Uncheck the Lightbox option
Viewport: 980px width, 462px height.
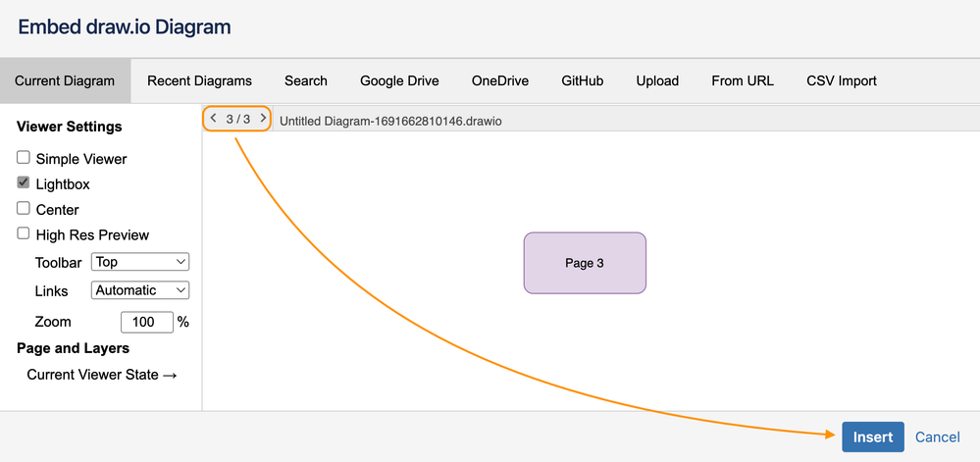point(24,183)
